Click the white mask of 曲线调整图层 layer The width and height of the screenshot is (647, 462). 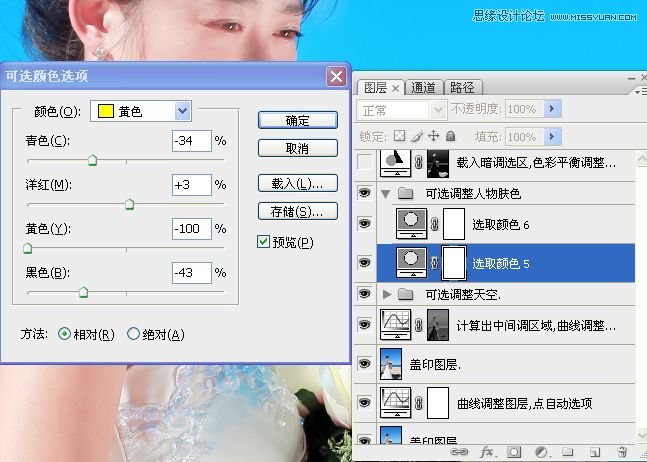438,403
